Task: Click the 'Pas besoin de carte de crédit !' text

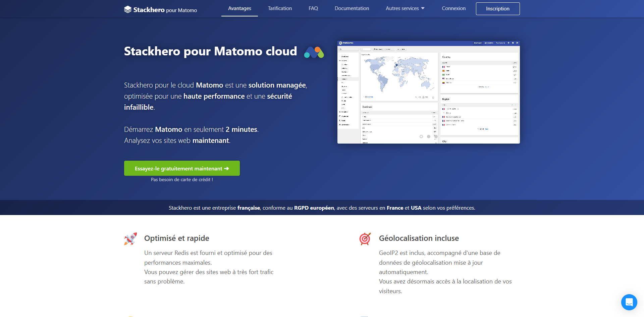Action: [182, 179]
